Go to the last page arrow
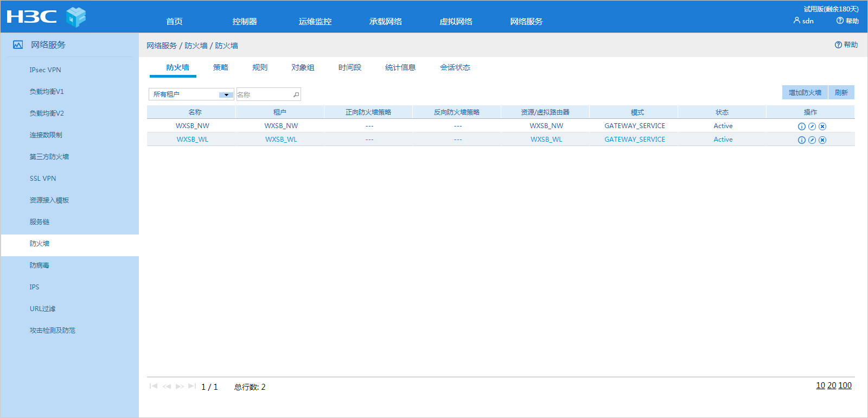 pyautogui.click(x=192, y=387)
